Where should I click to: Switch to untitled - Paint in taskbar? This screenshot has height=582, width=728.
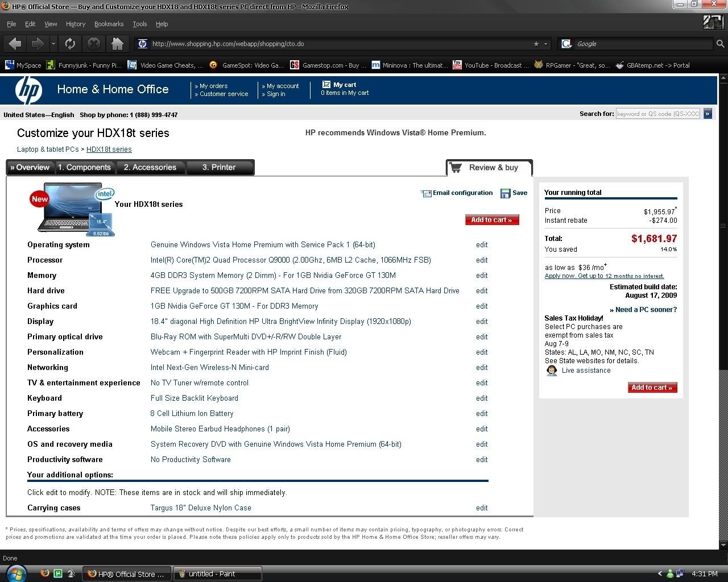pyautogui.click(x=217, y=573)
